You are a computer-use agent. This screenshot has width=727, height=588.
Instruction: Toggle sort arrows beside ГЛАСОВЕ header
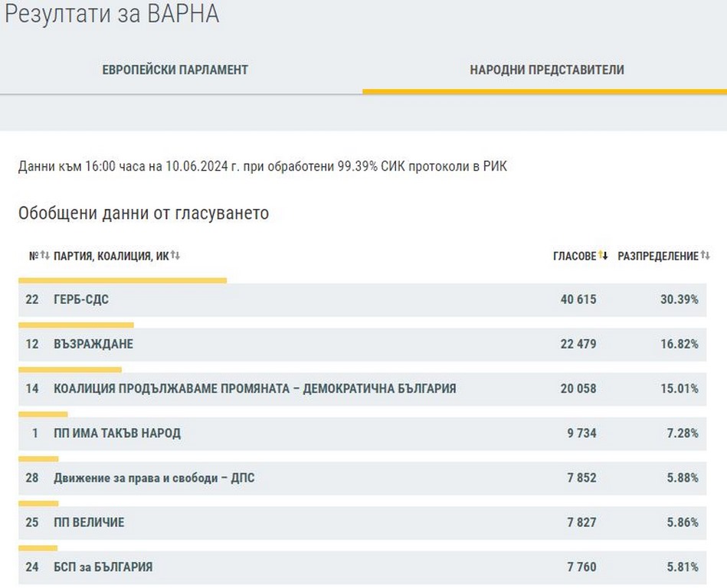tap(603, 256)
